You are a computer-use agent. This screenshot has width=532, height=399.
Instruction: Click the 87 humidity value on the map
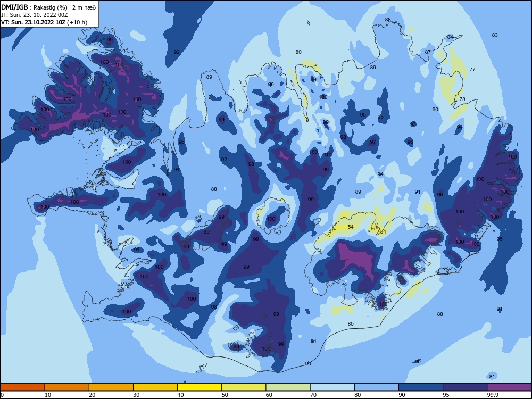pos(428,52)
